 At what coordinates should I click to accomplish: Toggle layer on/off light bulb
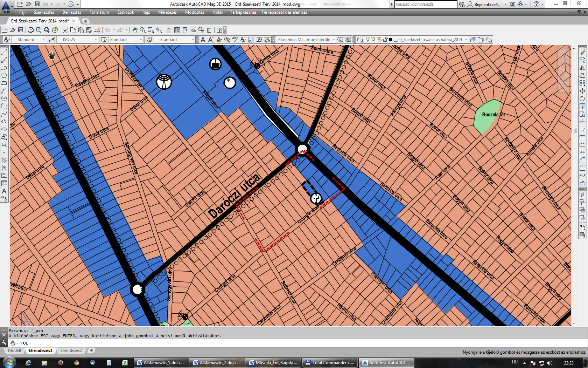368,40
